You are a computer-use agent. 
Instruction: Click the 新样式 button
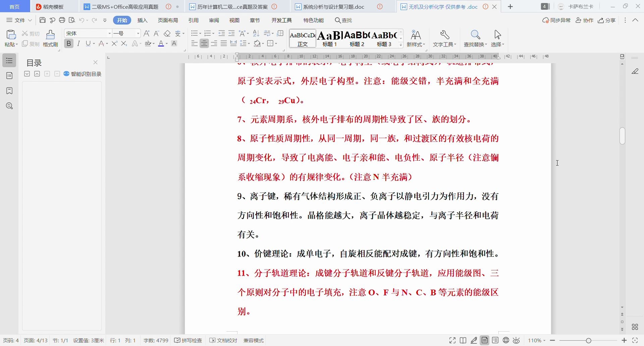point(416,38)
